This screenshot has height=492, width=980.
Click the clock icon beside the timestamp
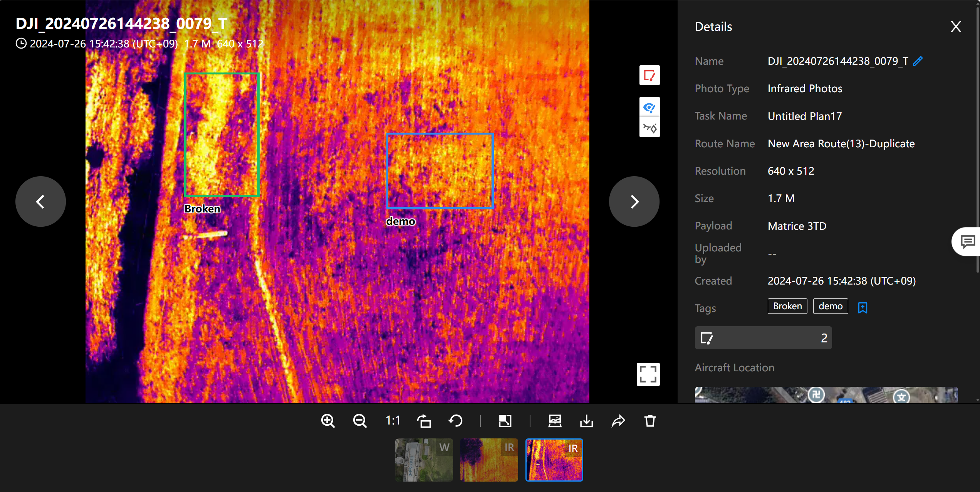[x=21, y=43]
